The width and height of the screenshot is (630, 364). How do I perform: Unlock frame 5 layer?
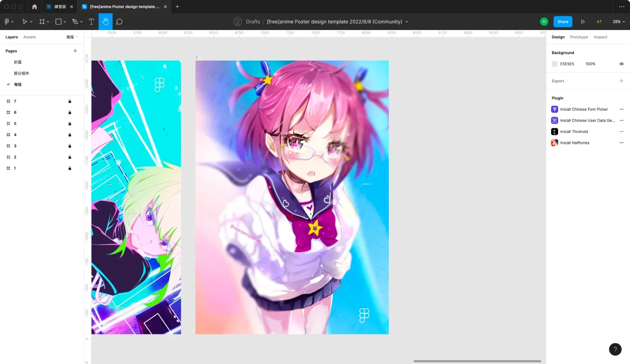pos(70,123)
